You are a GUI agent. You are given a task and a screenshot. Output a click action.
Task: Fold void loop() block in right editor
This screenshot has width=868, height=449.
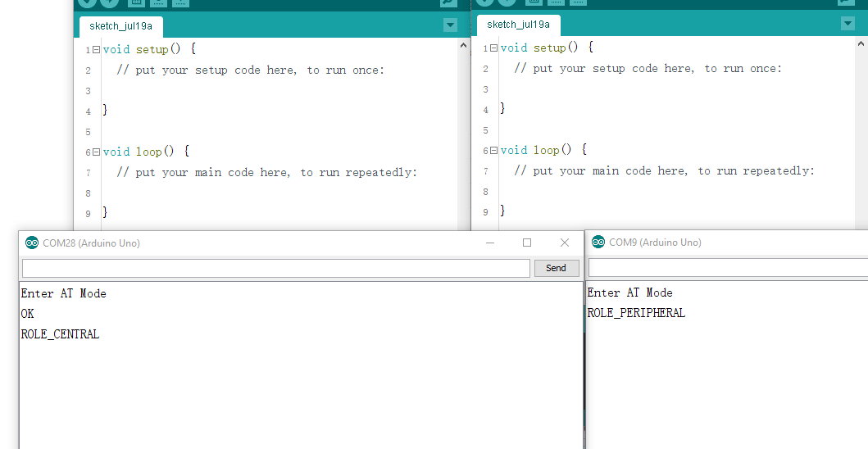[x=493, y=150]
